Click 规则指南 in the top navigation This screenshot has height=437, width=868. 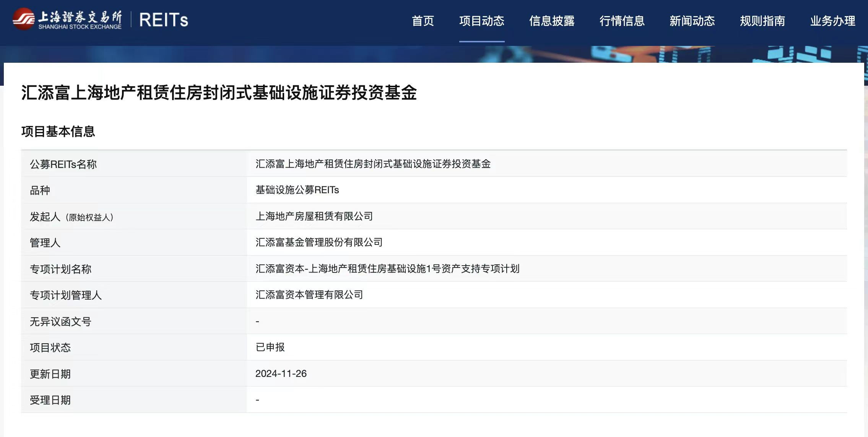[x=762, y=21]
